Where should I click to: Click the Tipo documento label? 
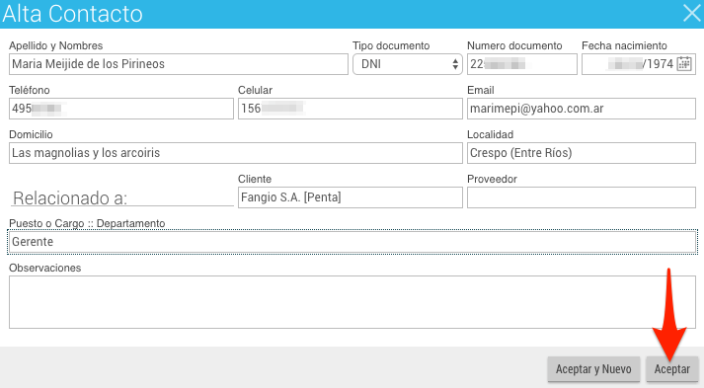point(391,46)
